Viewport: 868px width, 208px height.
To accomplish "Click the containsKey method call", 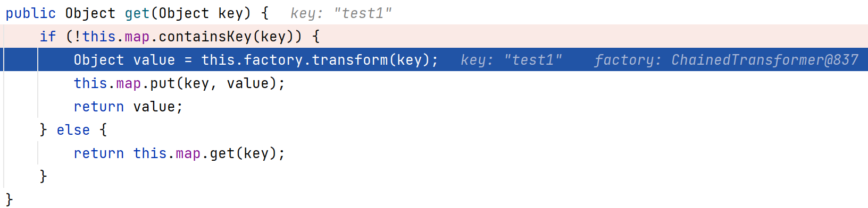I will click(x=205, y=37).
